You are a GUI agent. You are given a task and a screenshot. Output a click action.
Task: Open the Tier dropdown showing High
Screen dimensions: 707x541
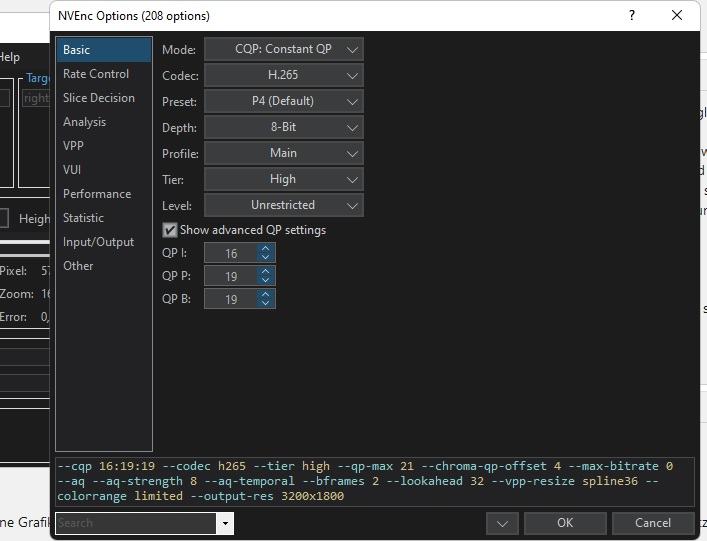click(x=284, y=179)
